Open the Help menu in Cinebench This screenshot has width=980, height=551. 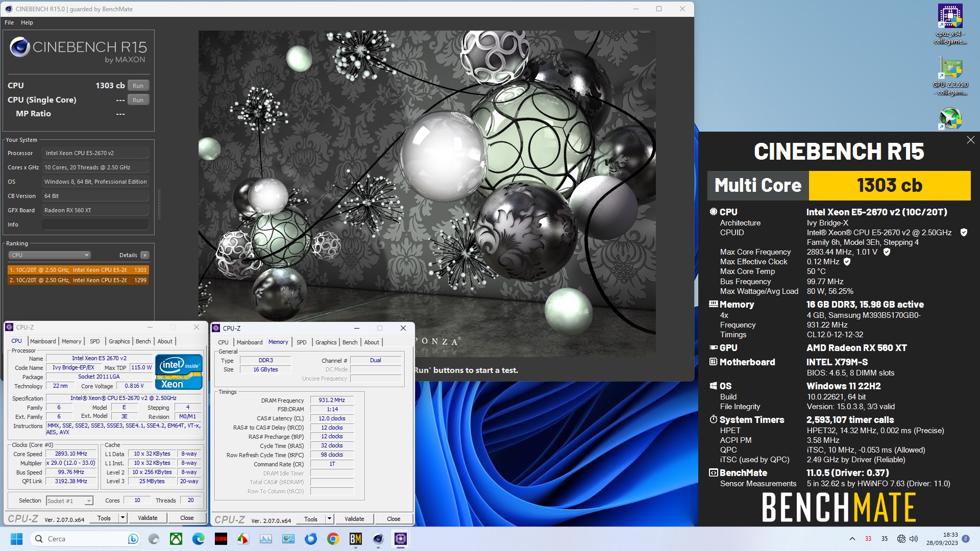pyautogui.click(x=27, y=22)
